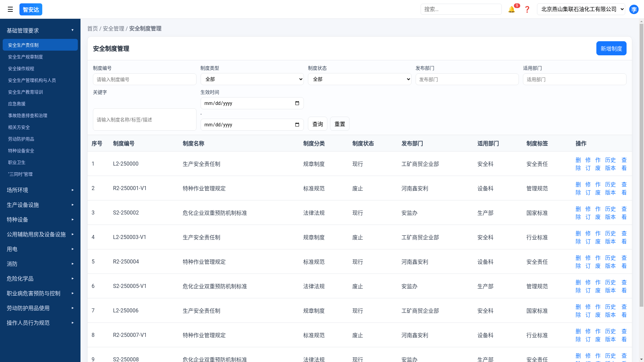Click 查看 for row L2-250000

[x=624, y=164]
